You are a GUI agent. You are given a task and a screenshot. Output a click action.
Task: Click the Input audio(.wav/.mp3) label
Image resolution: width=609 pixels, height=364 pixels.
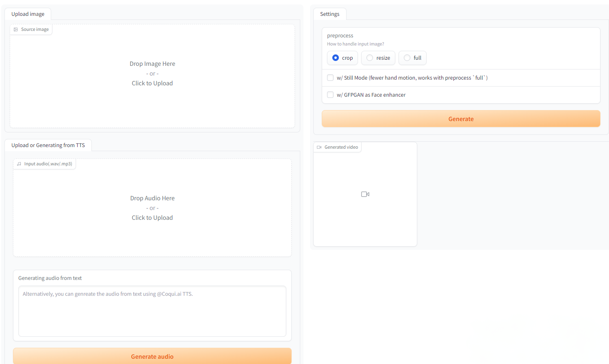pyautogui.click(x=48, y=164)
